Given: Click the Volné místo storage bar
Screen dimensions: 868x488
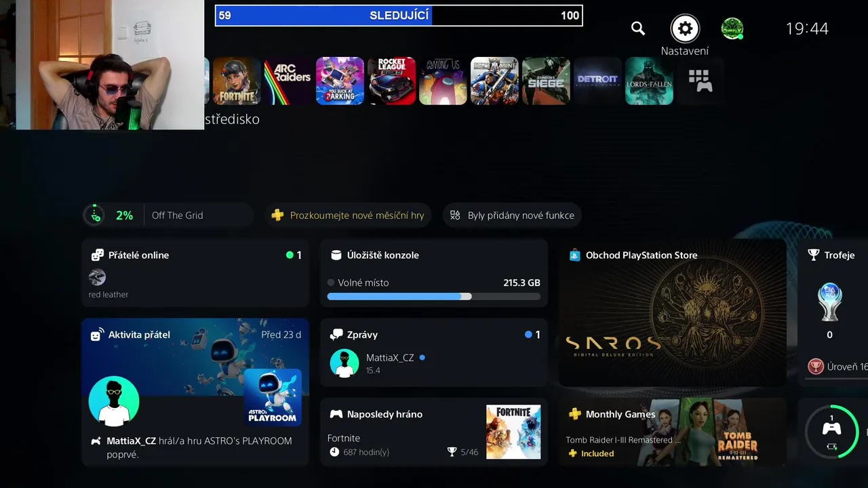Looking at the screenshot, I should (434, 296).
